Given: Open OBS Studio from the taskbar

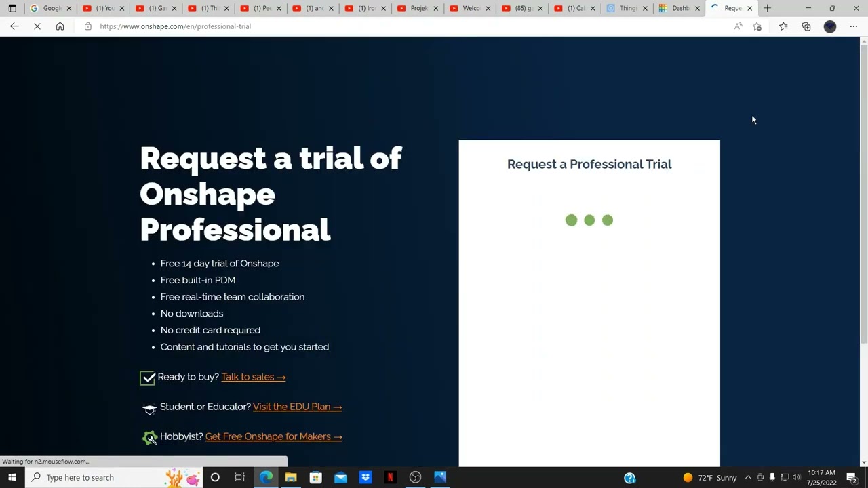Looking at the screenshot, I should point(415,477).
